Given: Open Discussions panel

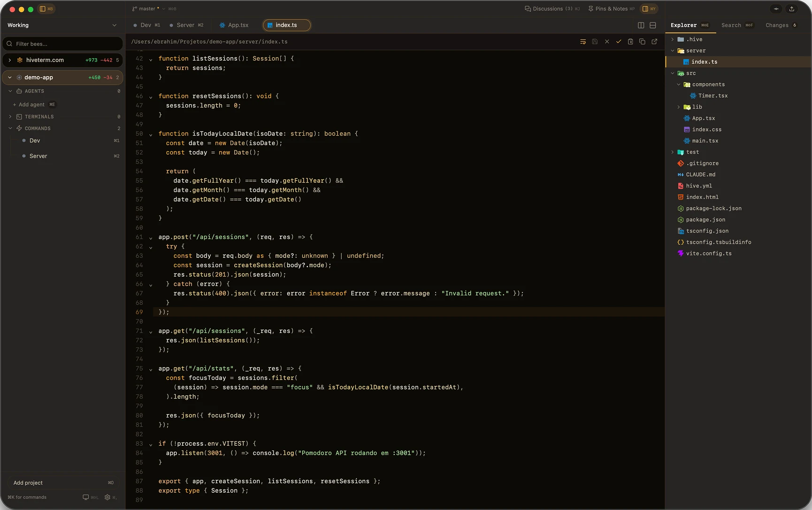Looking at the screenshot, I should click(552, 9).
